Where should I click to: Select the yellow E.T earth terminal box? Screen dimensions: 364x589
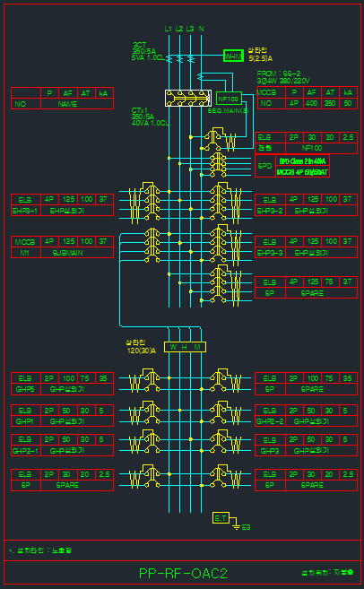pos(221,518)
